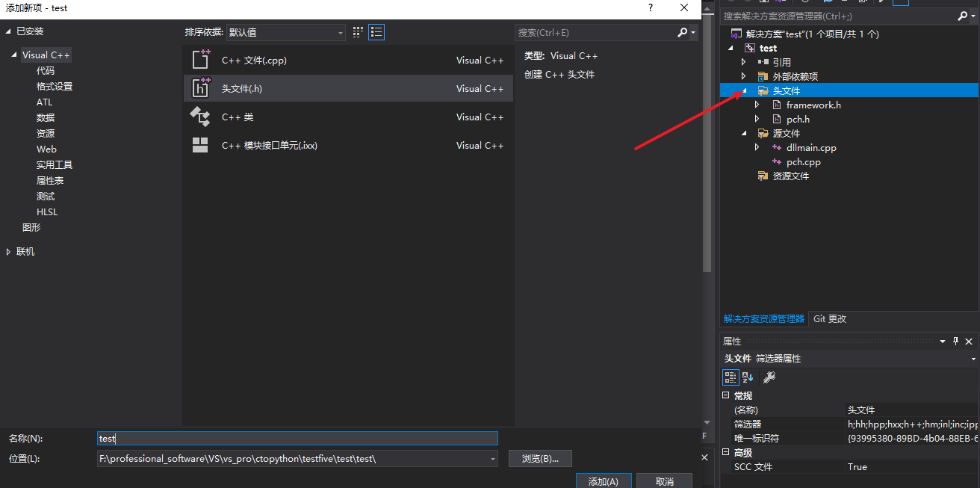Select the C++ 模块接口单元(.ixx) template icon
The height and width of the screenshot is (488, 980).
coord(201,145)
